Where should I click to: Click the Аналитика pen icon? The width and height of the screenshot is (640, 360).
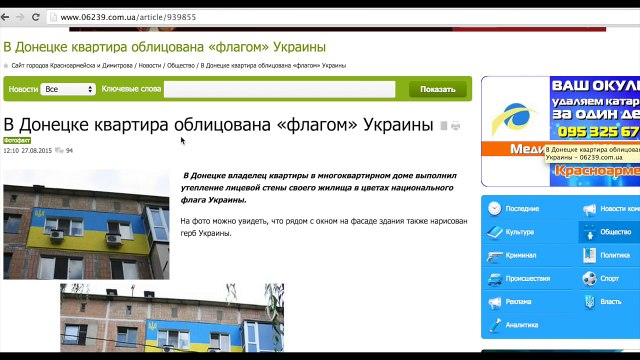495,325
